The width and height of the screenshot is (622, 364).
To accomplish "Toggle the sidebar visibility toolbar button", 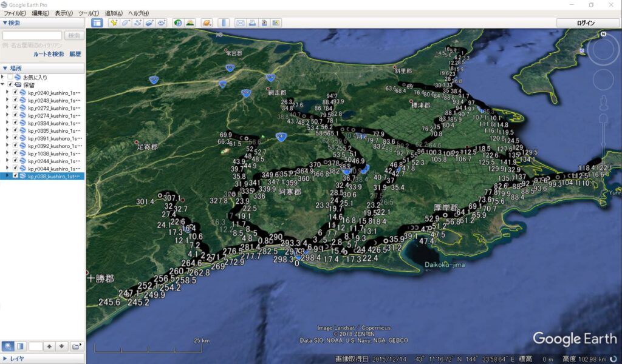I will tap(97, 23).
